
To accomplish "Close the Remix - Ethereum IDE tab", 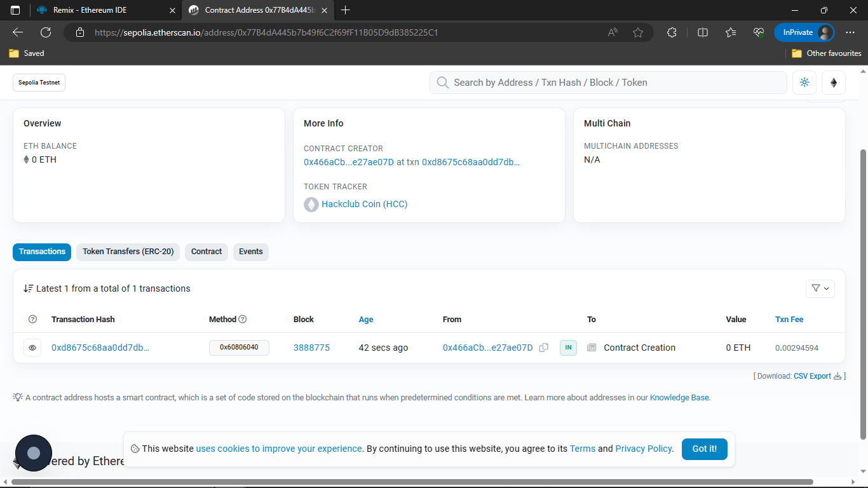I will click(x=172, y=10).
